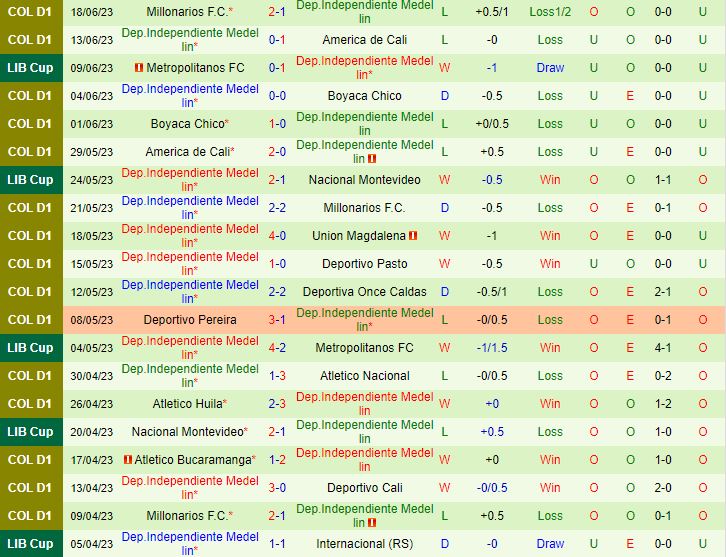
Task: Select Internacional (RS) team name
Action: [364, 544]
